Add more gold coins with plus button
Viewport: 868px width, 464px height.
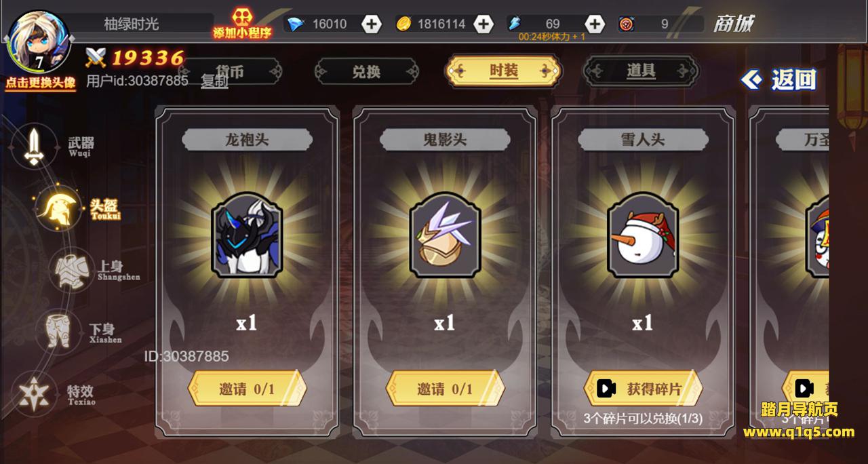(483, 24)
